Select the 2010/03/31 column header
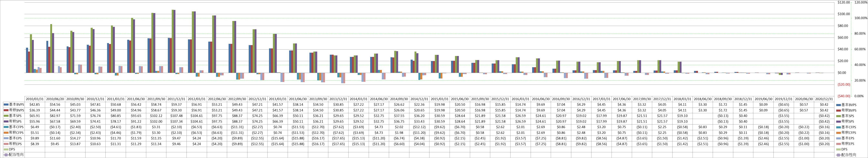Viewport: 868px width, 158px height. (x=35, y=99)
